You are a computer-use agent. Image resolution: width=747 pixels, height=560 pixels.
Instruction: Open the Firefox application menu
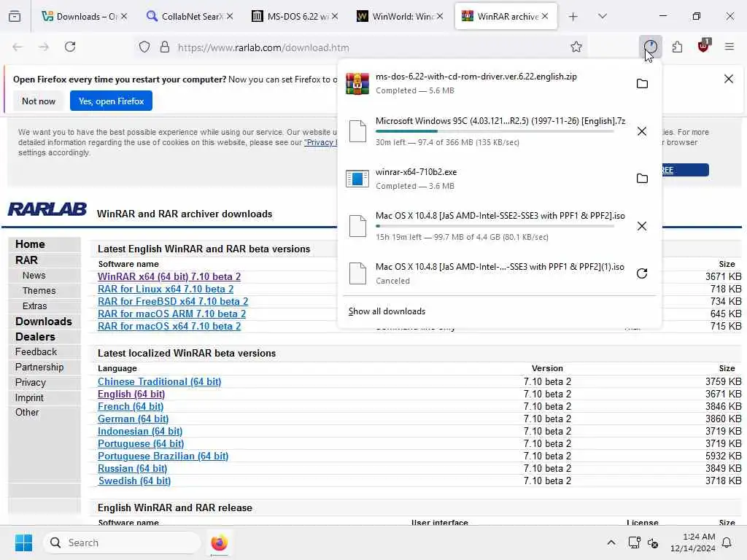pyautogui.click(x=729, y=47)
